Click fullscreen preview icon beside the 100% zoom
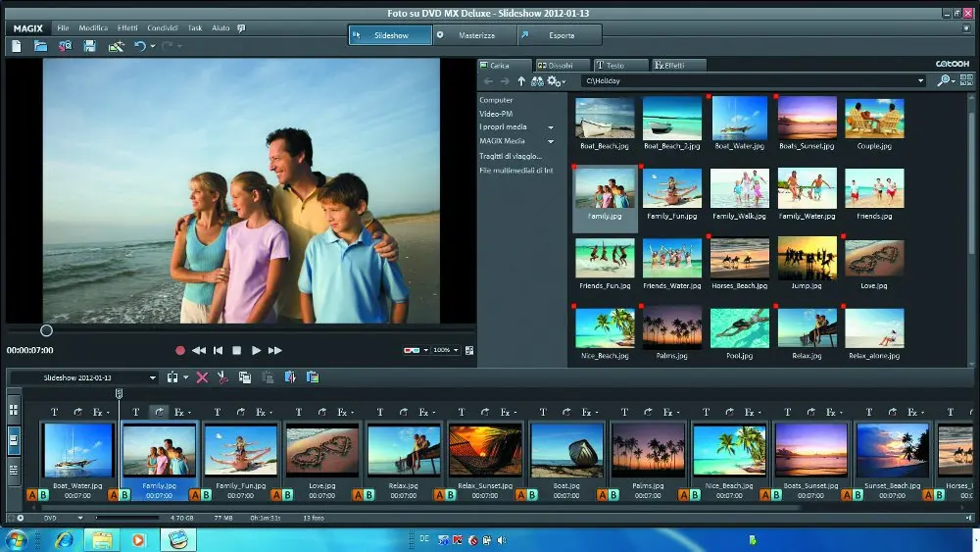980x552 pixels. [x=469, y=351]
